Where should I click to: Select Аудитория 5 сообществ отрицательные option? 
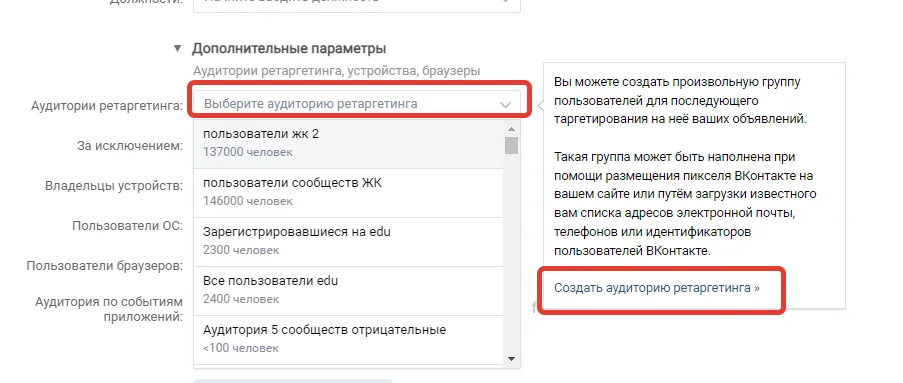(348, 339)
